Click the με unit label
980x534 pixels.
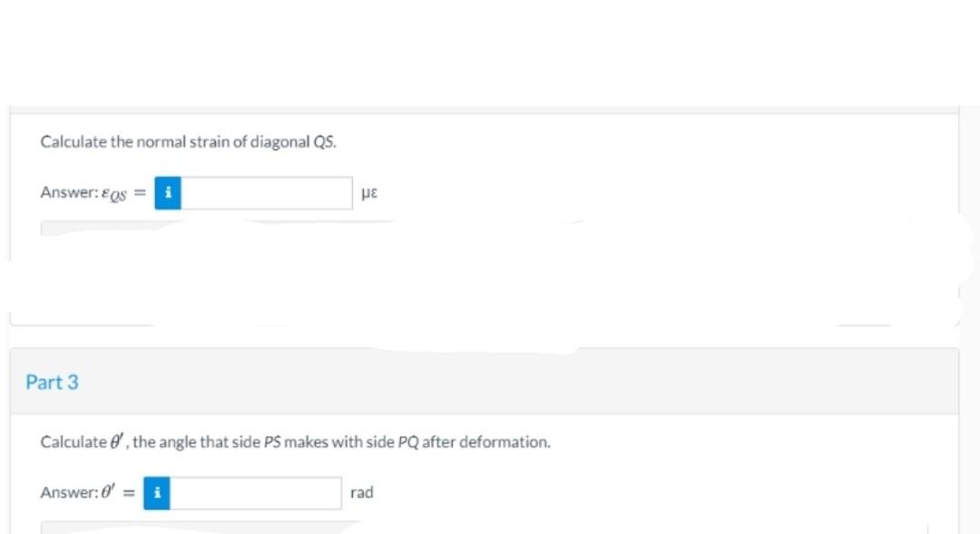369,193
